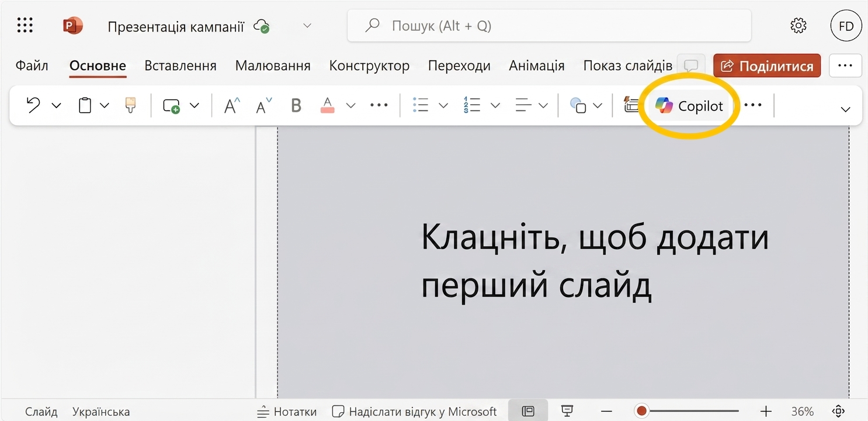Expand paste options dropdown
This screenshot has width=868, height=421.
tap(105, 106)
